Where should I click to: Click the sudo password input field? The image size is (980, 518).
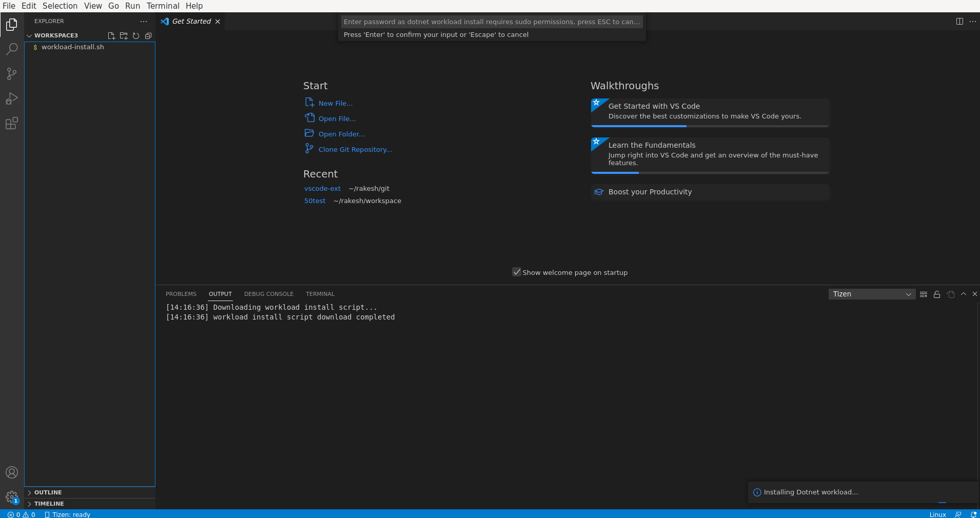tap(491, 22)
